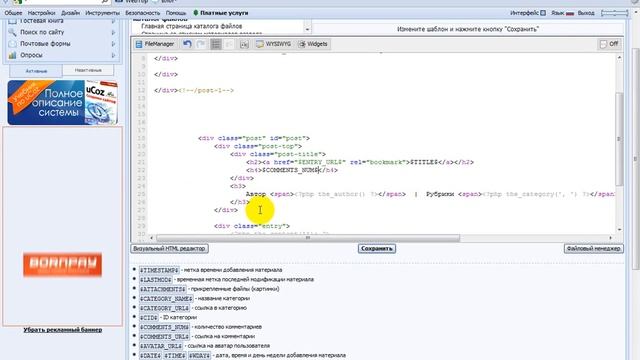Click the $CID$ code tag
This screenshot has width=640, height=360.
click(x=149, y=317)
